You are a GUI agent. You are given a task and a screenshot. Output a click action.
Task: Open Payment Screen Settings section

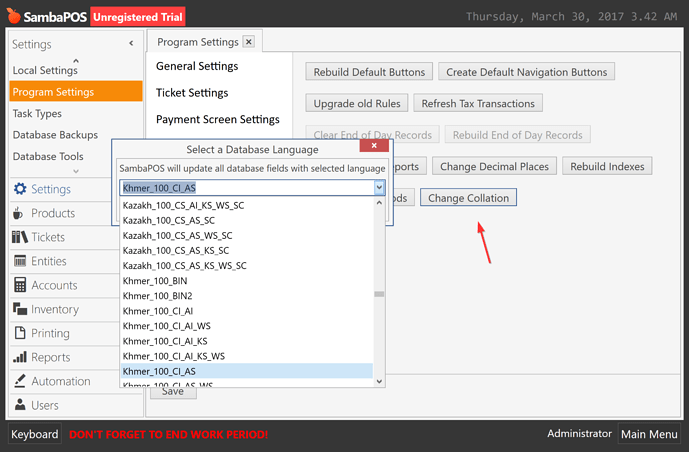[x=218, y=119]
